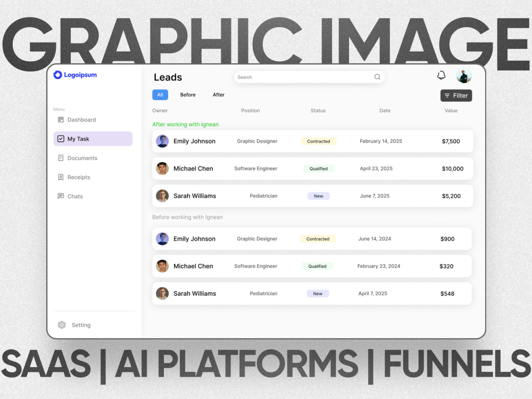Sort by Owner column header
532x399 pixels.
click(x=160, y=111)
